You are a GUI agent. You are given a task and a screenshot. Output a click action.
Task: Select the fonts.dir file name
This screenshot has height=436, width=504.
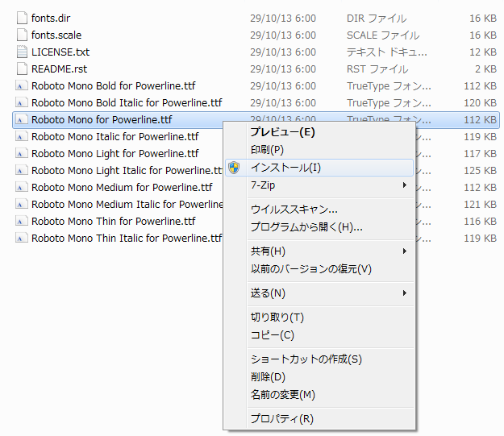click(x=51, y=19)
